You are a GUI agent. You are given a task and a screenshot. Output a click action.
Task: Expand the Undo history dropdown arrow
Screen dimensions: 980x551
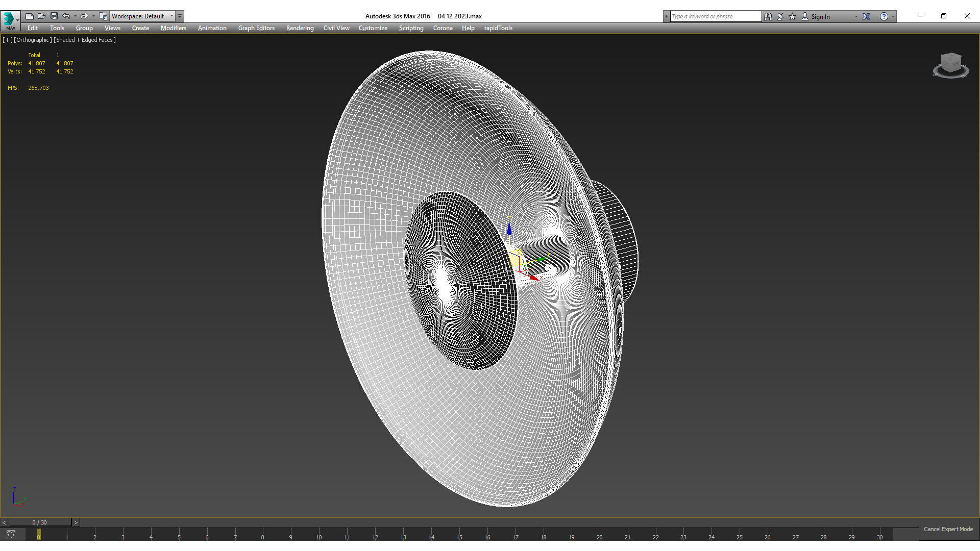tap(75, 16)
